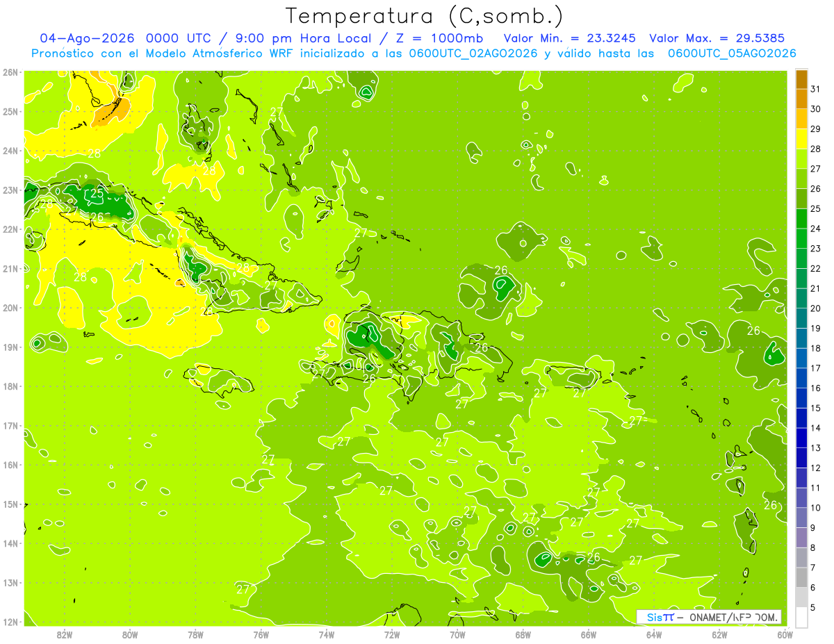Click the '62W' longitude axis label
Image resolution: width=834 pixels, height=644 pixels.
(x=720, y=634)
